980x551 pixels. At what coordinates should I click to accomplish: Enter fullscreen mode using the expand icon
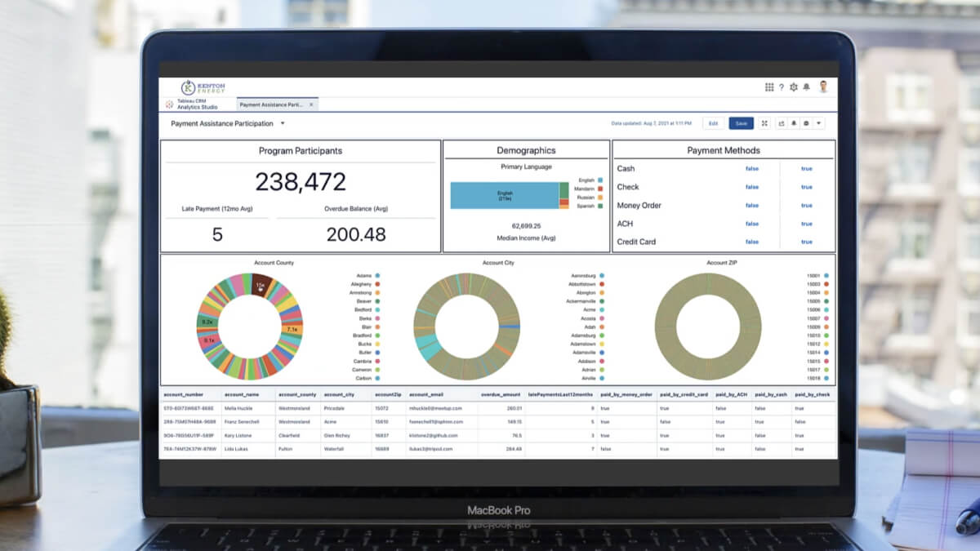coord(764,123)
